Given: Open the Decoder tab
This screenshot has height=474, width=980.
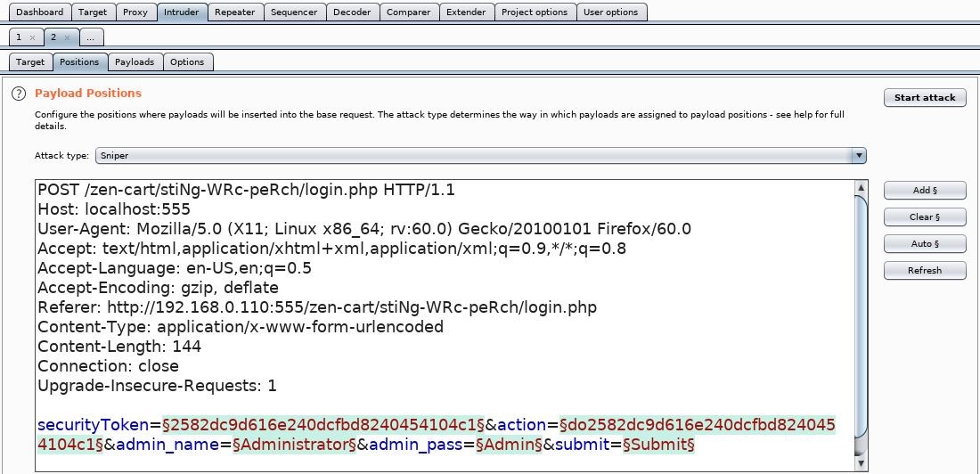Looking at the screenshot, I should point(352,12).
